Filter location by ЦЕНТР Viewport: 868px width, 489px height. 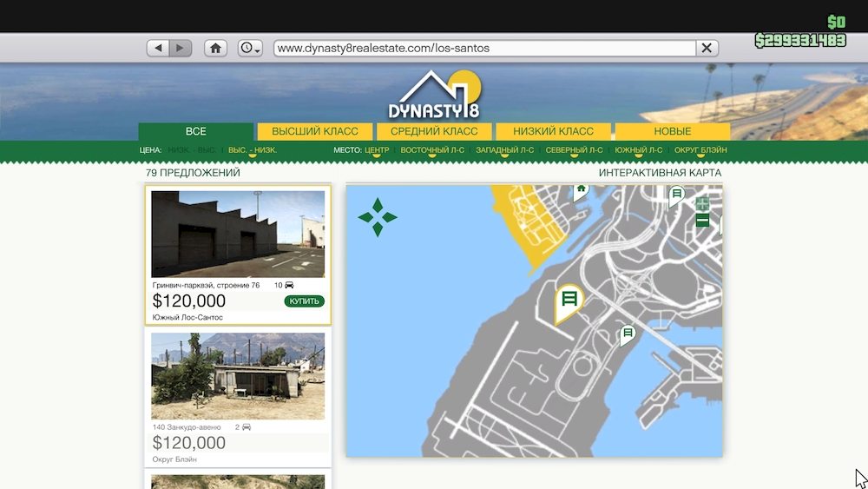click(377, 150)
